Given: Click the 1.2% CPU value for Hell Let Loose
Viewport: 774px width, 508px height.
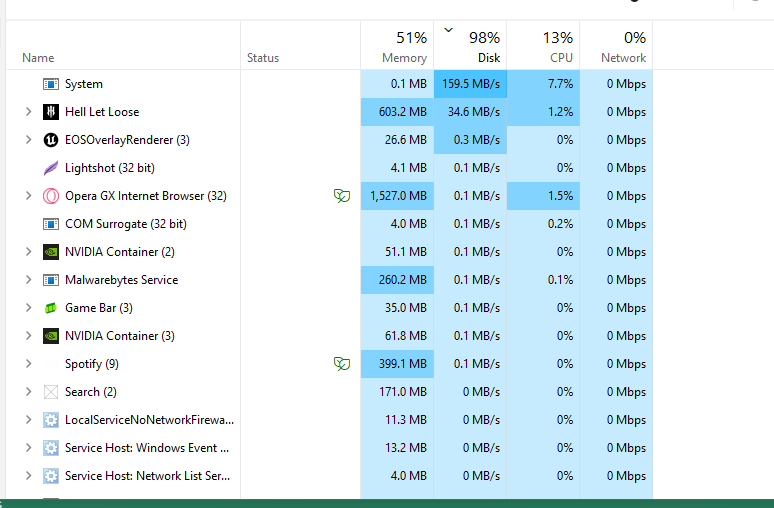Looking at the screenshot, I should (560, 112).
